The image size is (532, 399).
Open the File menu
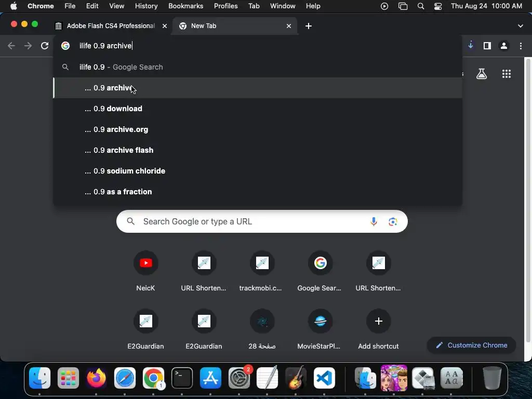tap(70, 6)
